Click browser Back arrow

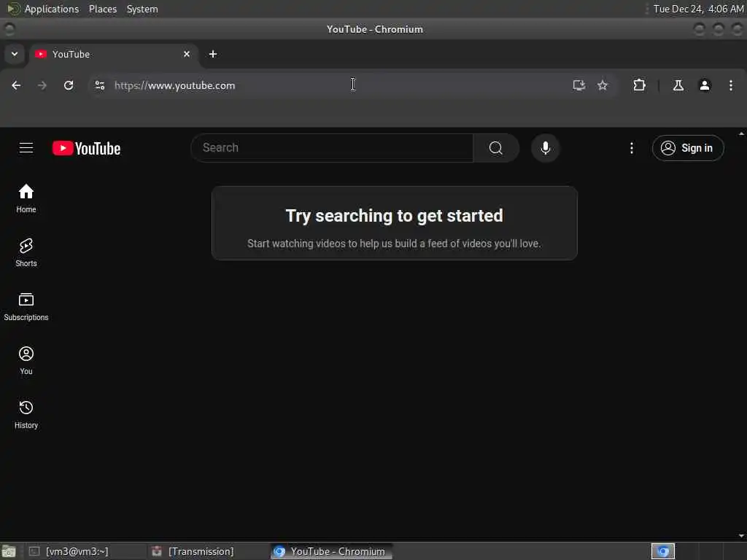click(x=16, y=85)
